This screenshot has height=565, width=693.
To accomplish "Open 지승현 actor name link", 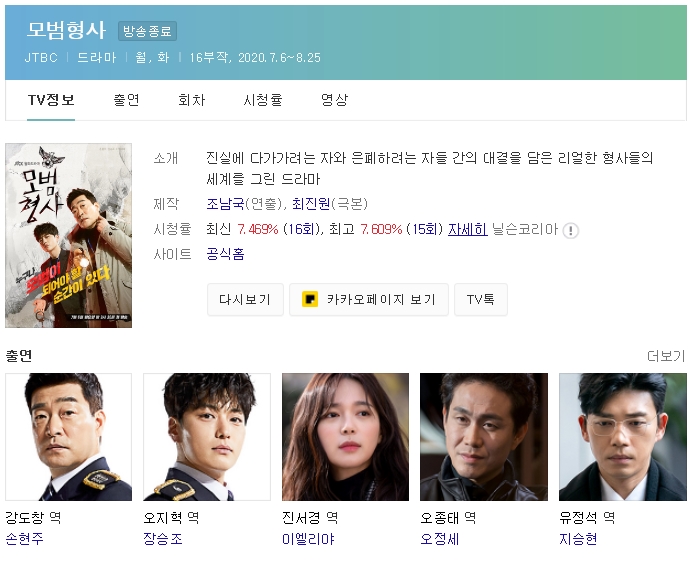I will (x=579, y=539).
